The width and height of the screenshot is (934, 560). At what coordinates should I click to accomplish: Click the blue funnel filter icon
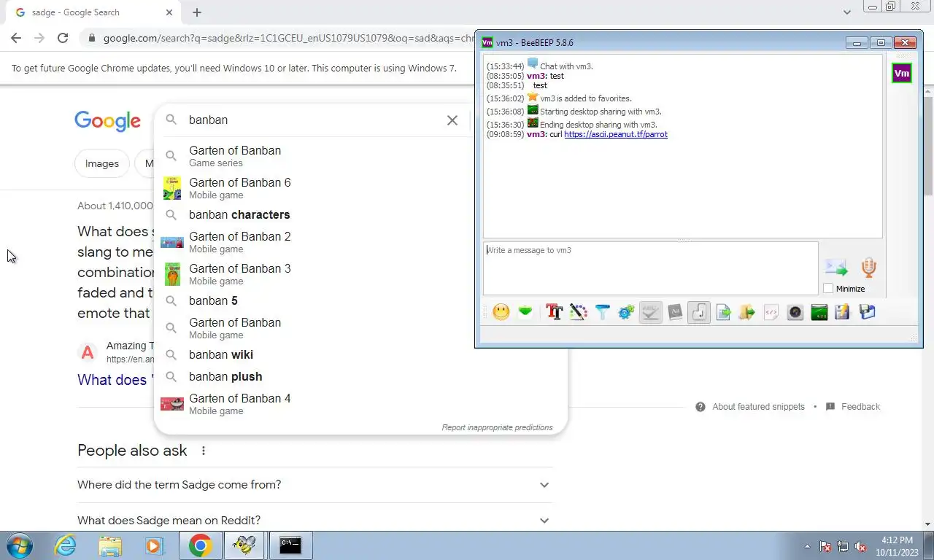[602, 312]
